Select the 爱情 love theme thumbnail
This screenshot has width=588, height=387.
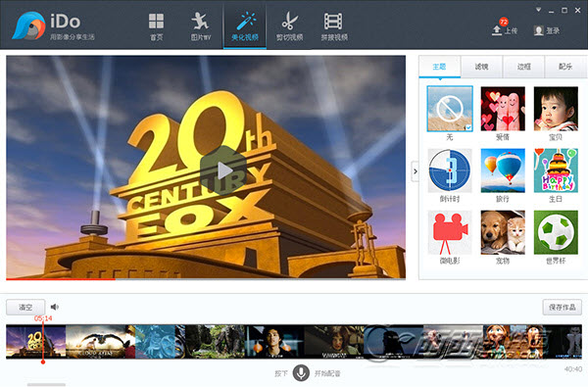[x=503, y=109]
